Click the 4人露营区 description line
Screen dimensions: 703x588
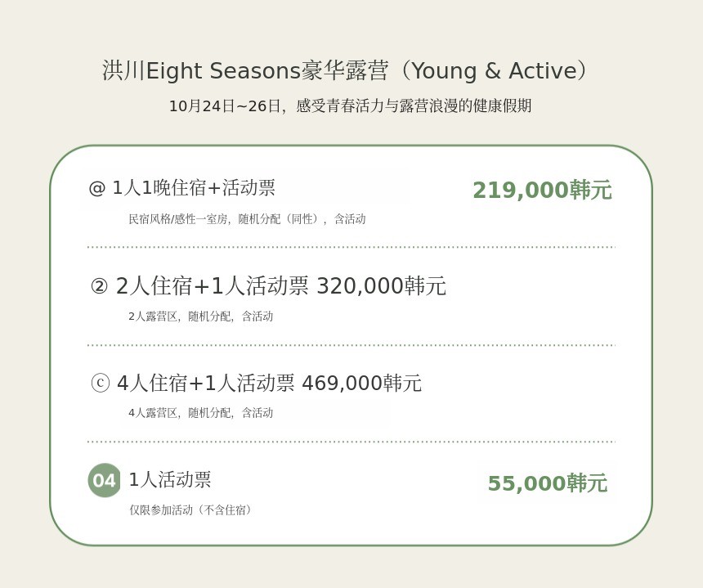tap(200, 413)
